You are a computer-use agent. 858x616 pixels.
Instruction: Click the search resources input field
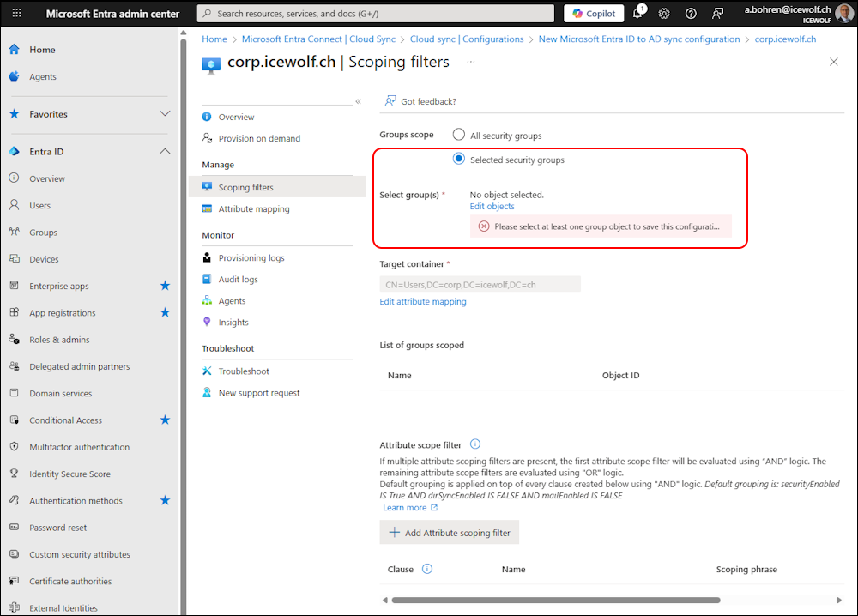point(375,14)
